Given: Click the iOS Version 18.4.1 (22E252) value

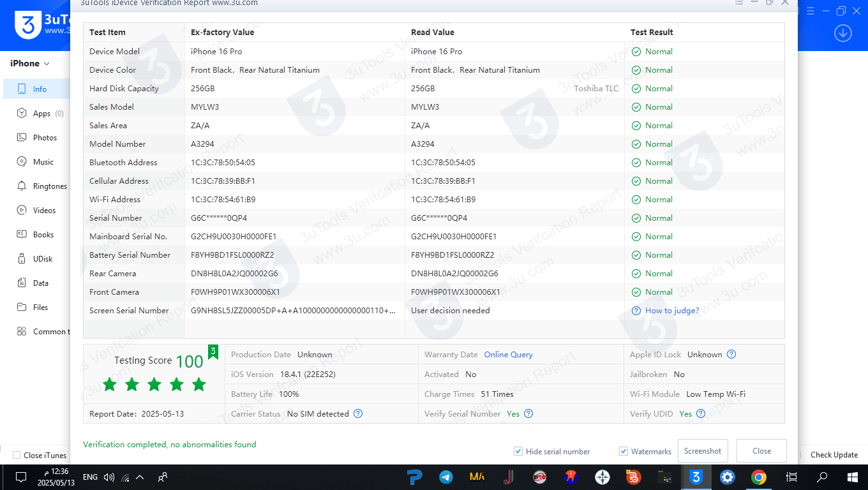Looking at the screenshot, I should pyautogui.click(x=308, y=375).
